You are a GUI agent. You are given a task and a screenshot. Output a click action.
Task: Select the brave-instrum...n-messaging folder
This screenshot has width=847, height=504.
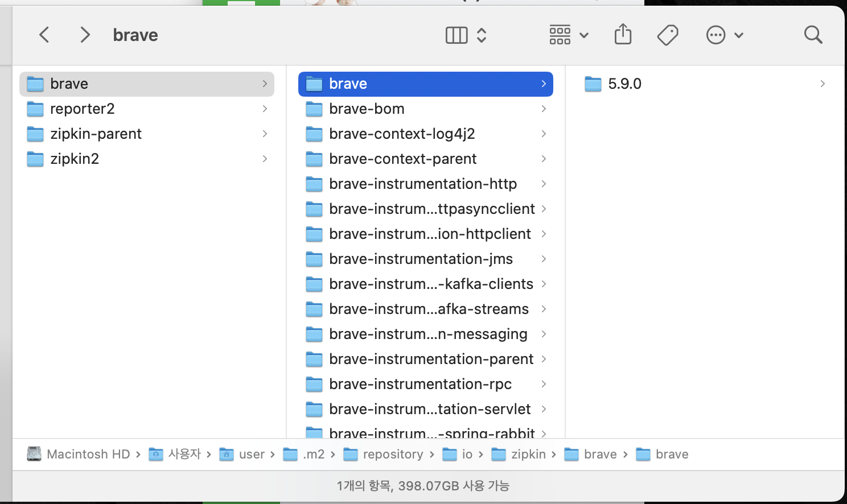tap(426, 334)
